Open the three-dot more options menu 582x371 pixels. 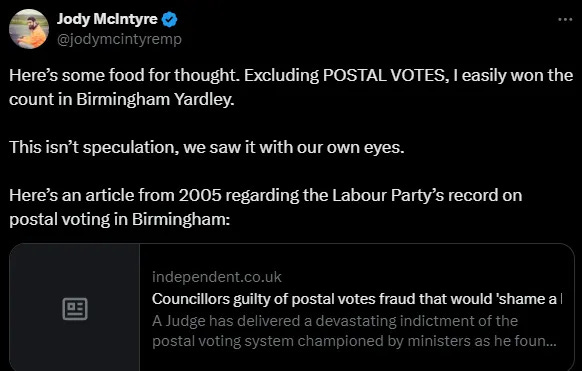pyautogui.click(x=565, y=19)
